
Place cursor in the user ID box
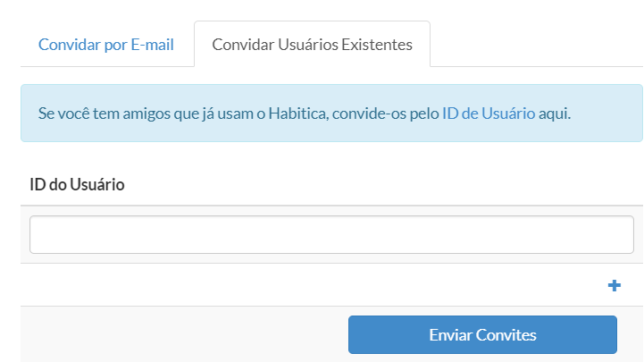pos(331,234)
